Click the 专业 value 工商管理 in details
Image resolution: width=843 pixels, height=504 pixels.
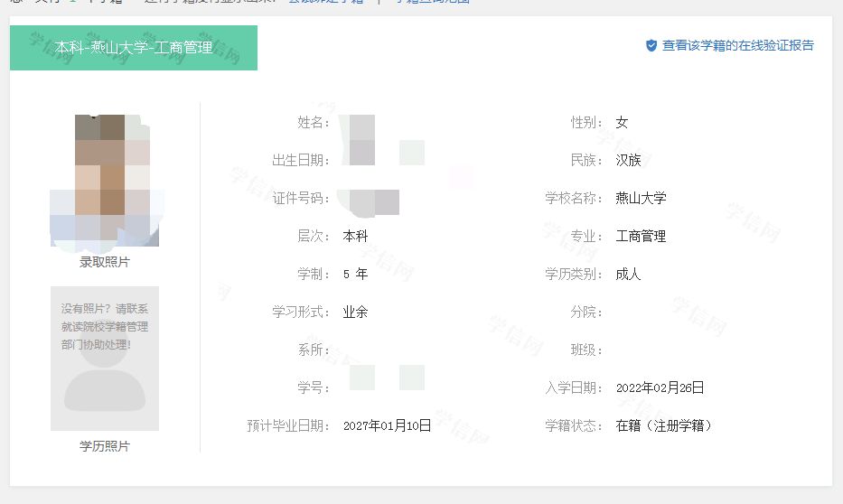641,236
